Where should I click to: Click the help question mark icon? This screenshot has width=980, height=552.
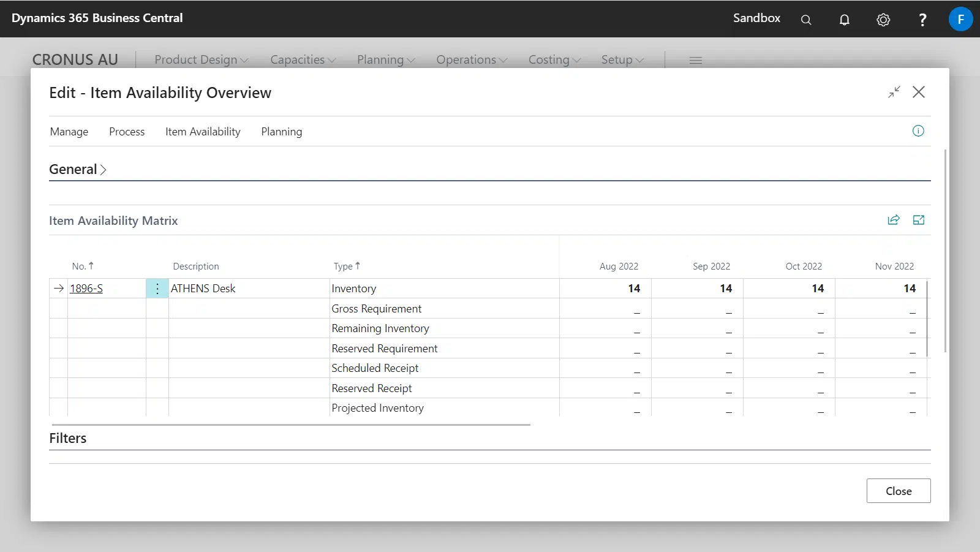(922, 20)
